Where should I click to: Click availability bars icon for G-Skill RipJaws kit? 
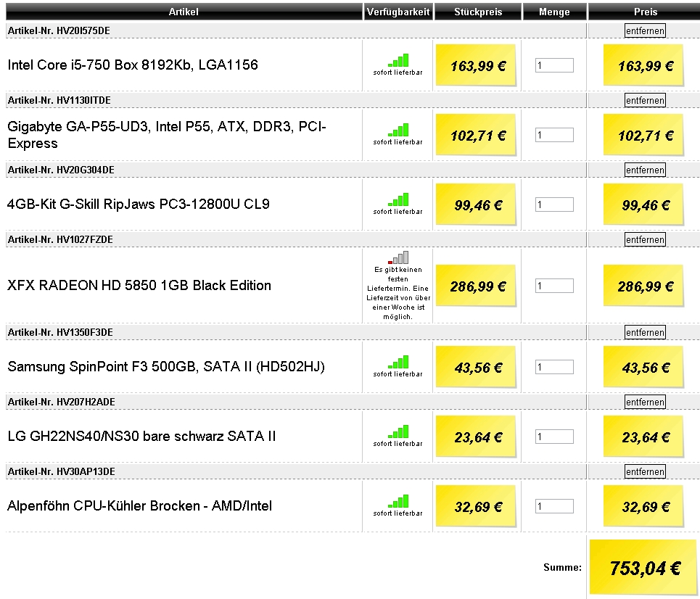point(398,199)
